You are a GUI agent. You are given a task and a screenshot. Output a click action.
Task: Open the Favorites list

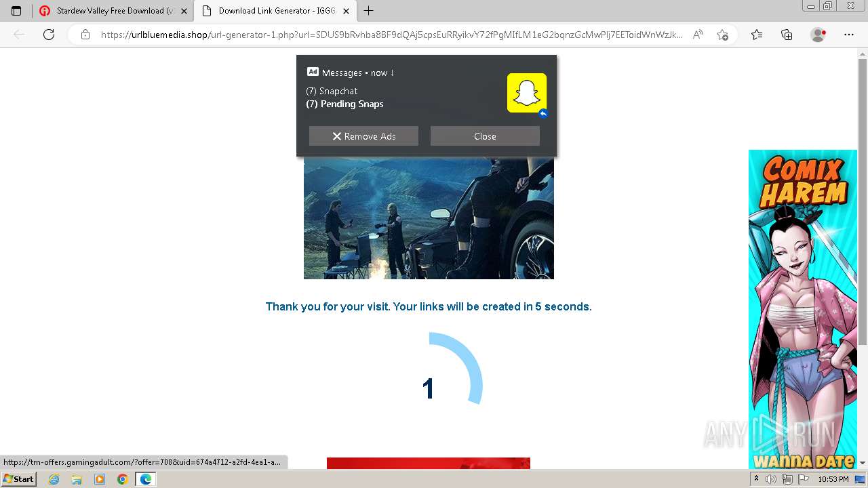(x=757, y=35)
